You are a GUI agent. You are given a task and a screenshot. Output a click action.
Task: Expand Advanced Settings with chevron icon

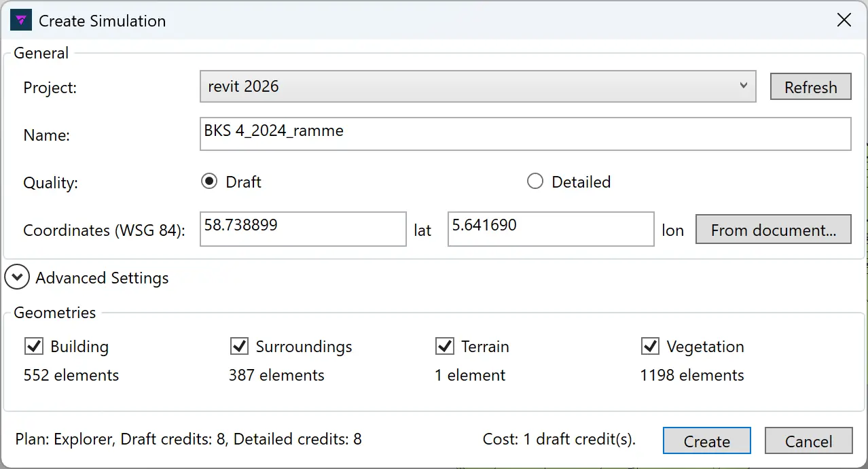pyautogui.click(x=17, y=278)
